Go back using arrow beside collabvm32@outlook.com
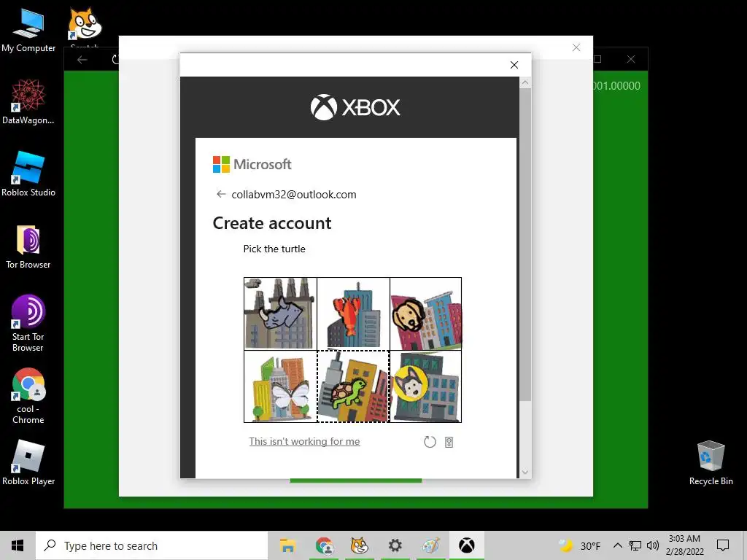 click(220, 194)
